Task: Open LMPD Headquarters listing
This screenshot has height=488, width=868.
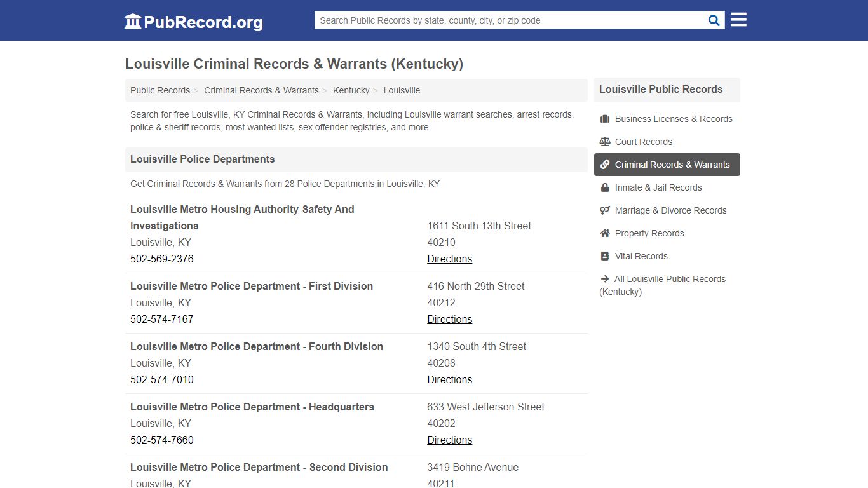Action: [x=252, y=407]
